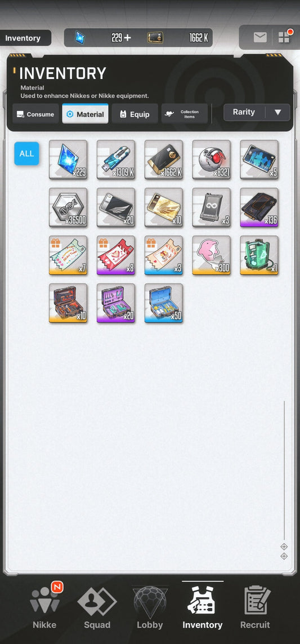Select the blue gem item x229

[x=68, y=159]
